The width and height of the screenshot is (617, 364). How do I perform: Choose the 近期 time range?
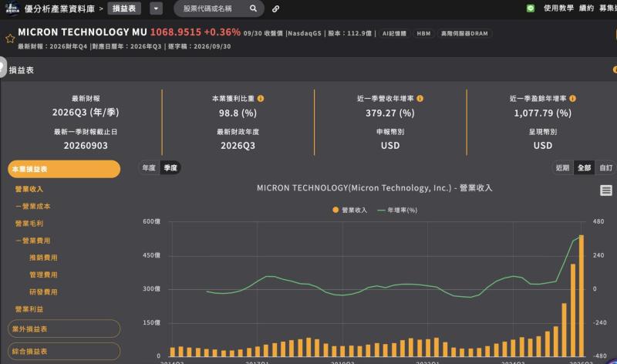[563, 168]
